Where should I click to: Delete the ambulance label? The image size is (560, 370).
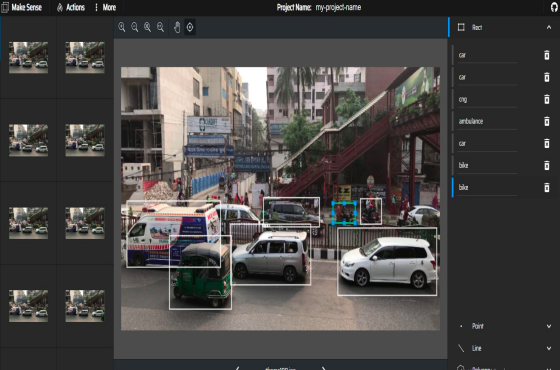pyautogui.click(x=546, y=121)
